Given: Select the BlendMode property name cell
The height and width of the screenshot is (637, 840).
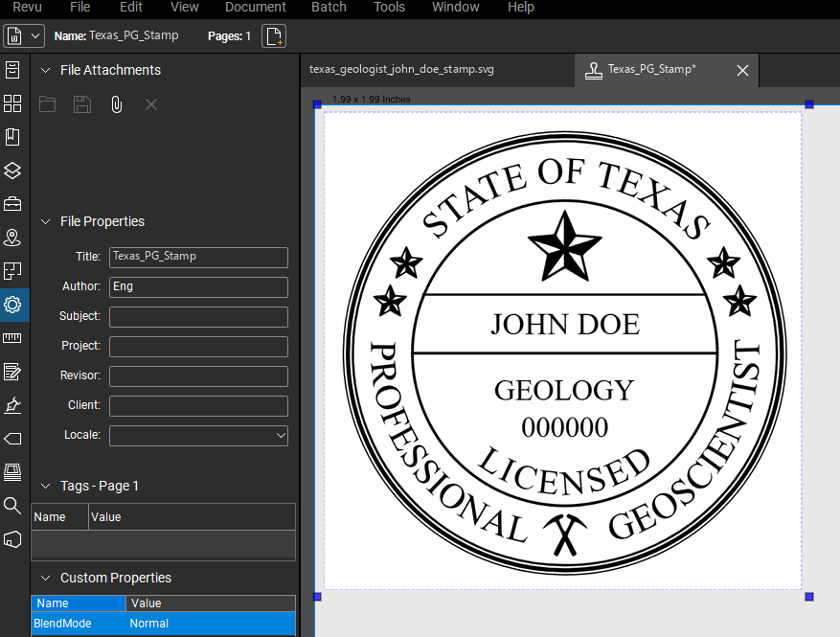Looking at the screenshot, I should pos(79,624).
